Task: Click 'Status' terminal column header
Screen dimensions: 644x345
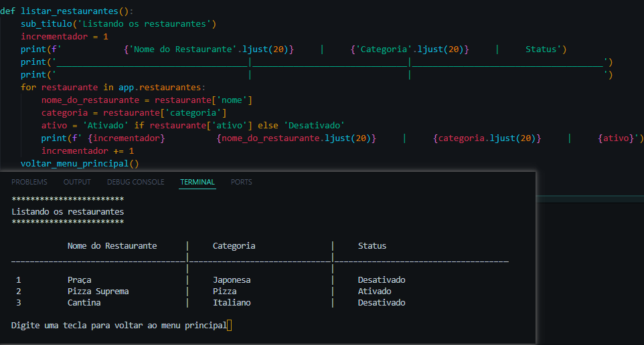Action: pyautogui.click(x=372, y=246)
